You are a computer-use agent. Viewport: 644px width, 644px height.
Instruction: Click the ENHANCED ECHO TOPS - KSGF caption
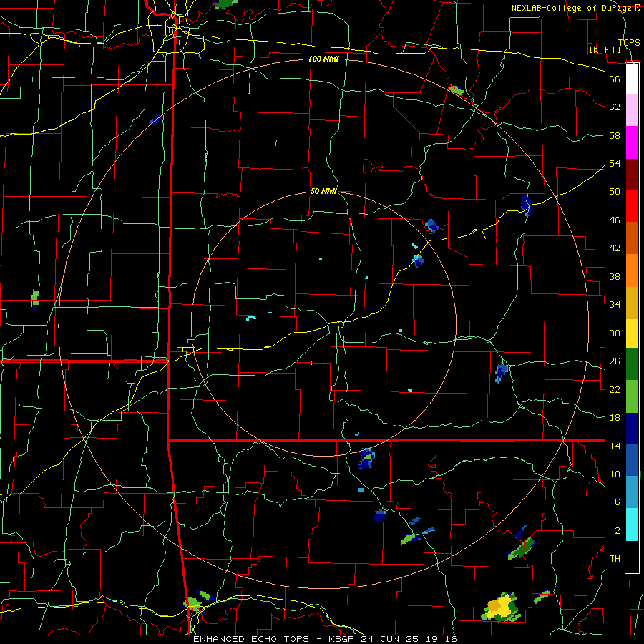(x=273, y=639)
